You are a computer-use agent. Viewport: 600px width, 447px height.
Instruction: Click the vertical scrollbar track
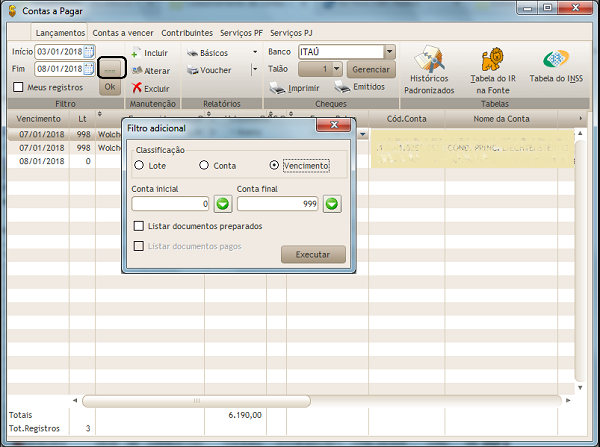[580, 260]
